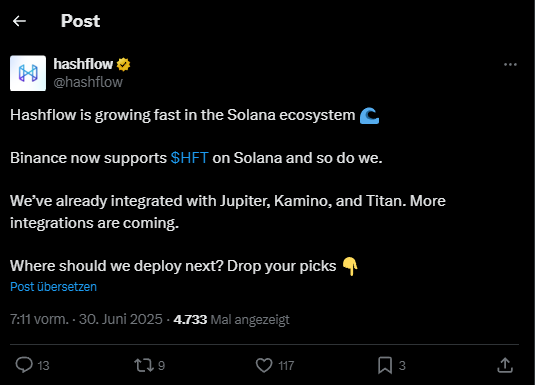Click the repost count 9
Viewport: 535px width, 385px height.
pyautogui.click(x=161, y=366)
